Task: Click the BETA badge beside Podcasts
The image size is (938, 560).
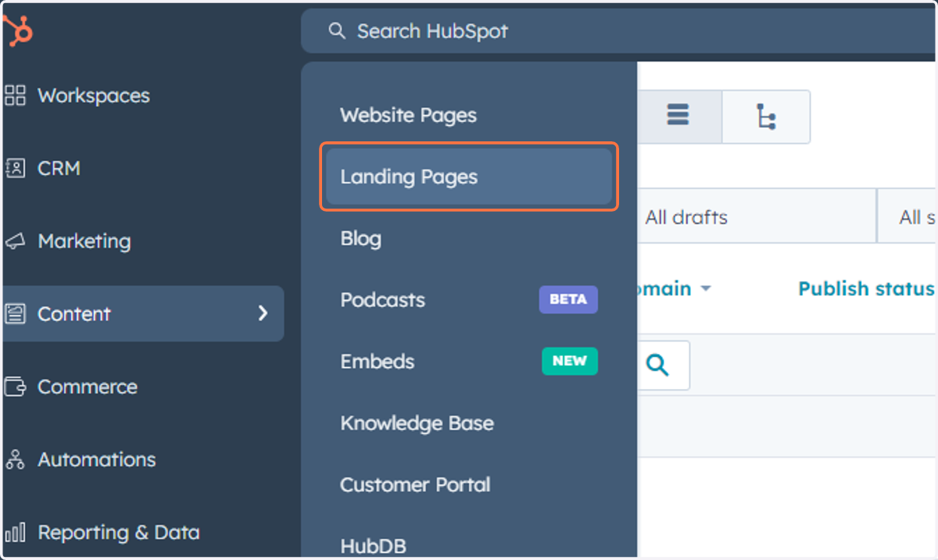Action: click(568, 299)
